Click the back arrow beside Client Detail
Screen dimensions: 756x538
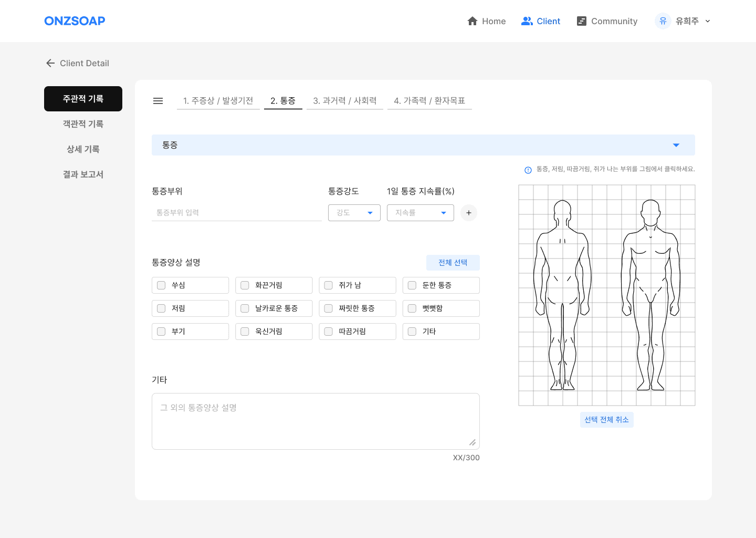tap(50, 63)
